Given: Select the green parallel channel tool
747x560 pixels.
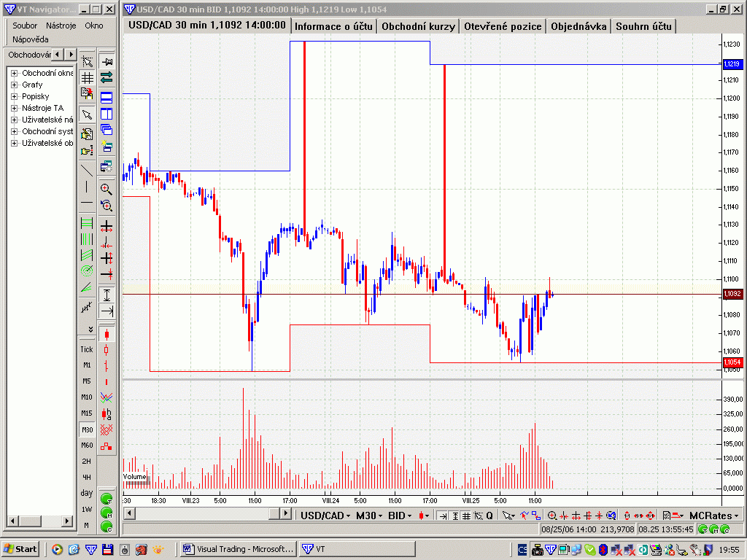Looking at the screenshot, I should (x=87, y=255).
